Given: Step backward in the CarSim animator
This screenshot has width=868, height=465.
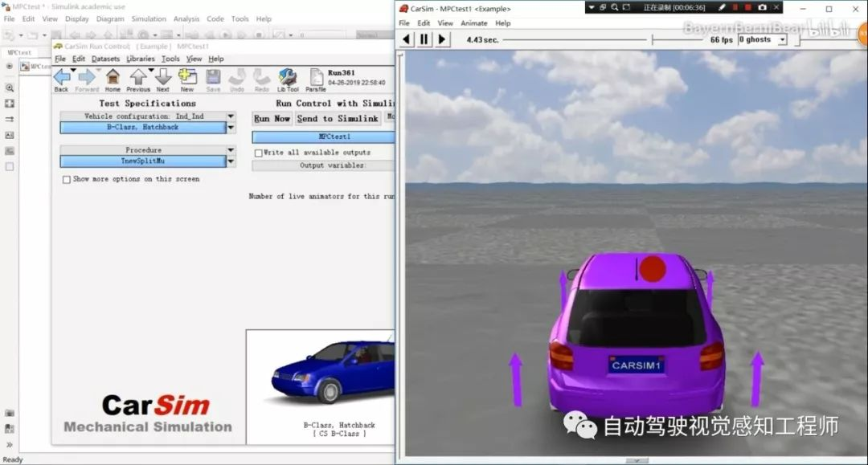Looking at the screenshot, I should pos(407,39).
